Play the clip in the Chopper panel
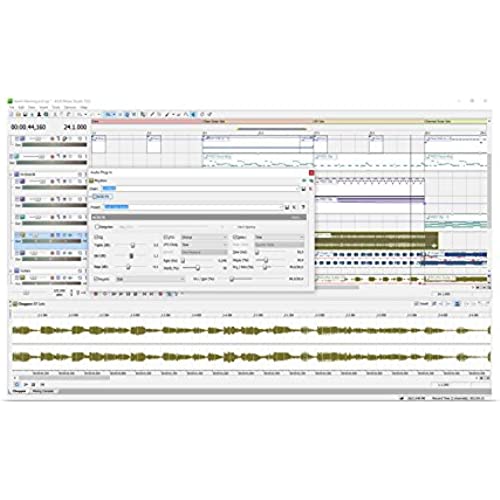The width and height of the screenshot is (500, 500). click(x=26, y=384)
